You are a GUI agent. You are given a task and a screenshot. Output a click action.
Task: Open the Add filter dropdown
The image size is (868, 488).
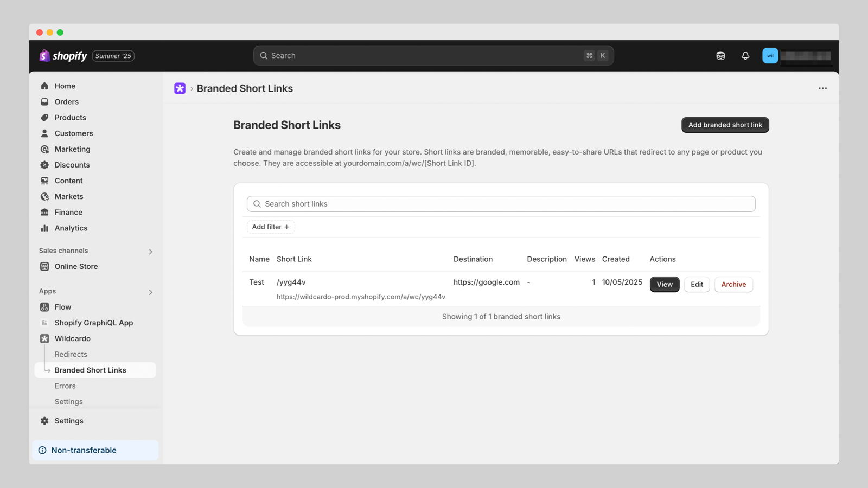pos(271,227)
